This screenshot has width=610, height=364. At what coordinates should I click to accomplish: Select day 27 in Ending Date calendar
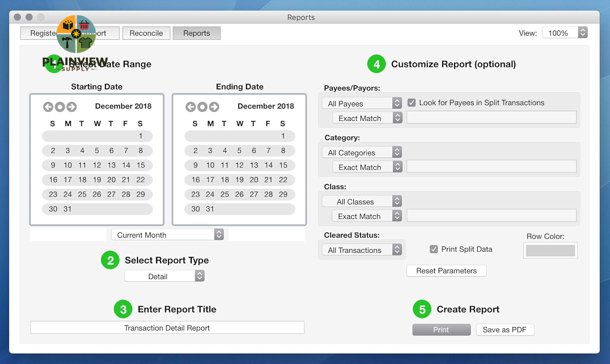click(x=254, y=194)
